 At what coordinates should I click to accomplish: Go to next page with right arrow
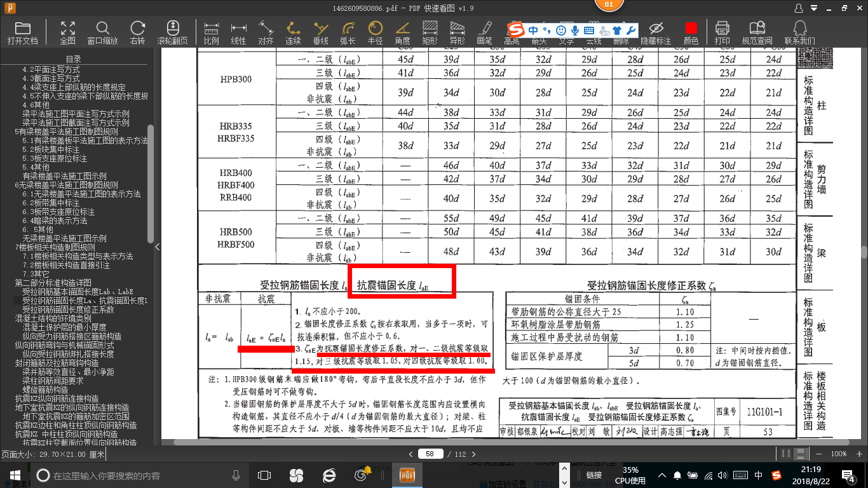(474, 454)
